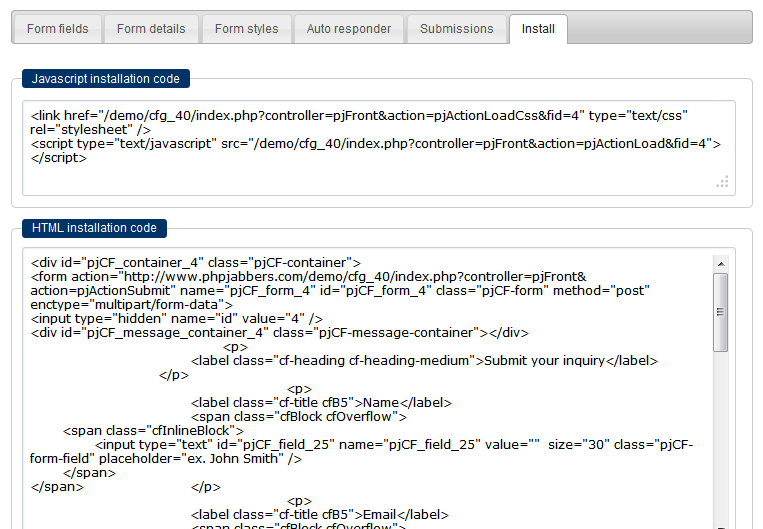Click the 'rel="stylesheet" />' line
763x529 pixels.
[x=91, y=130]
